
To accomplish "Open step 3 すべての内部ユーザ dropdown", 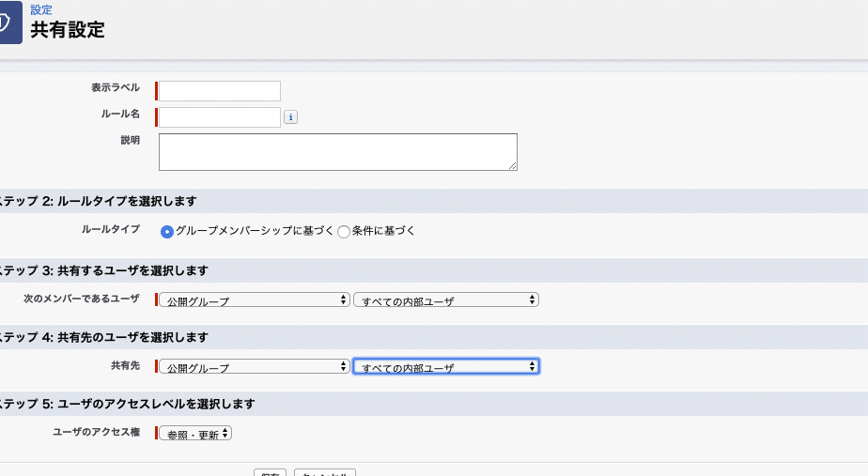I will point(445,300).
